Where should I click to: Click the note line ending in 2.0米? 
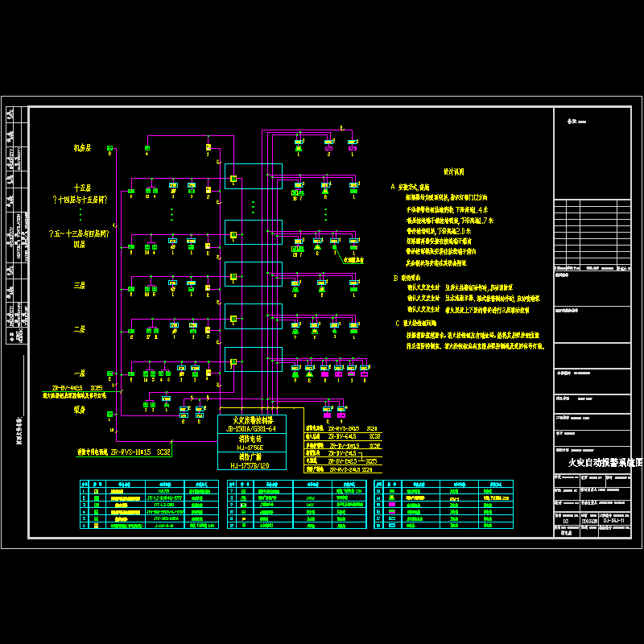[x=438, y=231]
